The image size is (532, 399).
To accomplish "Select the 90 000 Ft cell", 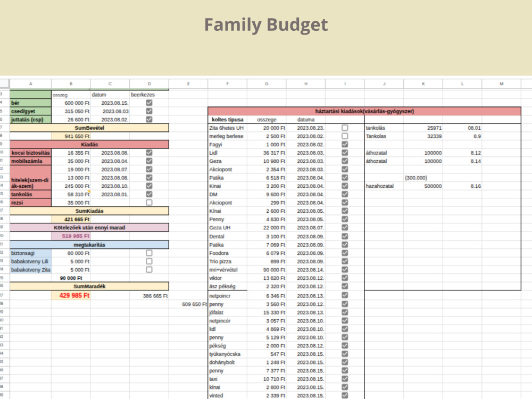I will coord(71,278).
